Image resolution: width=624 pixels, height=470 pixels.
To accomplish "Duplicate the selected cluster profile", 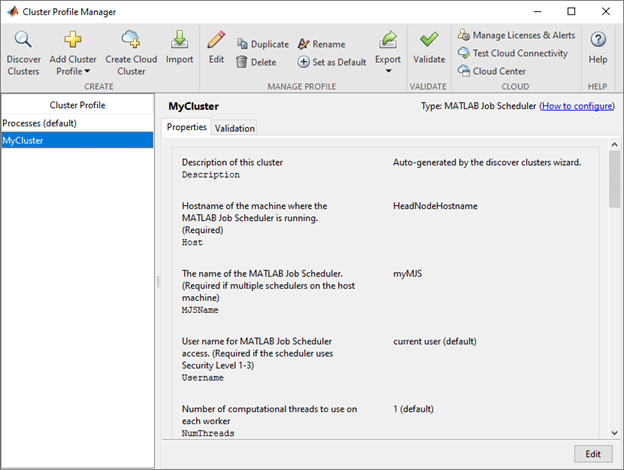I will click(x=263, y=44).
